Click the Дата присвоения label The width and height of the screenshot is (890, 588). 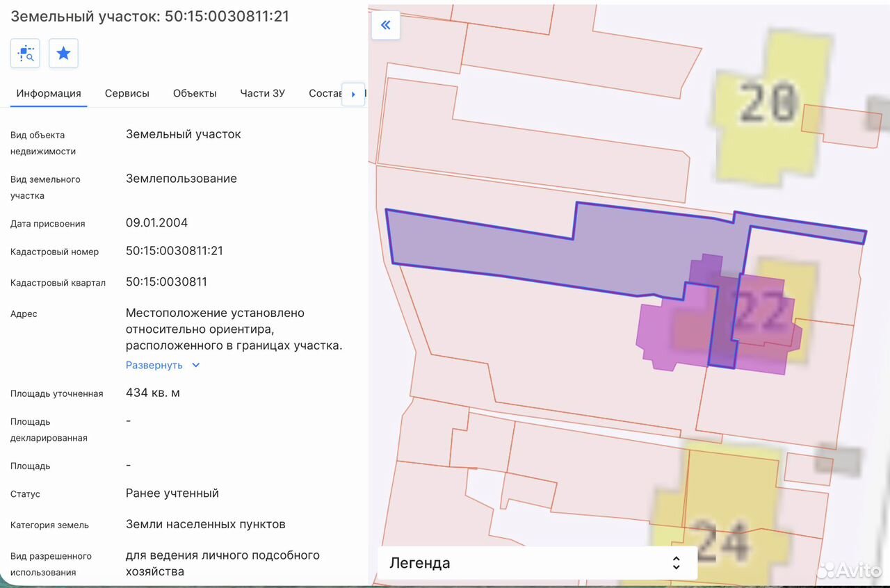(48, 224)
